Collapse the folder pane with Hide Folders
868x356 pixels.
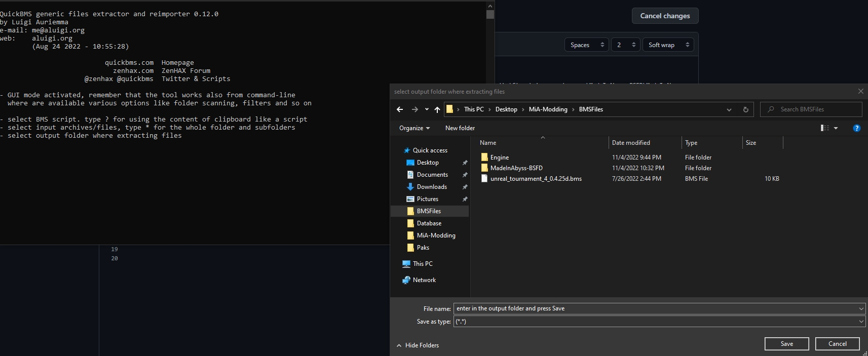click(x=418, y=345)
